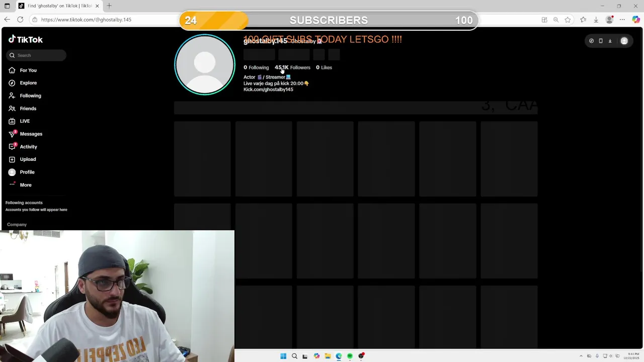Viewport: 644px width, 362px height.
Task: Open Windows taskbar search
Action: (x=294, y=356)
